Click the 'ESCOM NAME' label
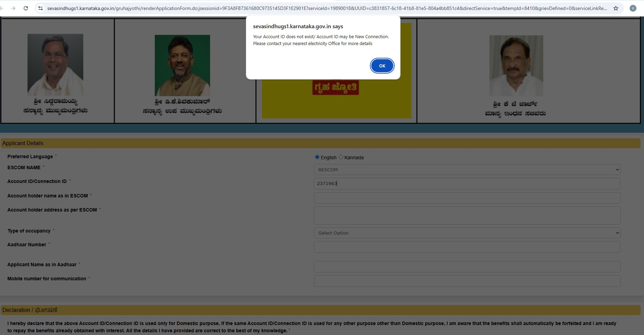Viewport: 644px width, 335px height. [24, 167]
